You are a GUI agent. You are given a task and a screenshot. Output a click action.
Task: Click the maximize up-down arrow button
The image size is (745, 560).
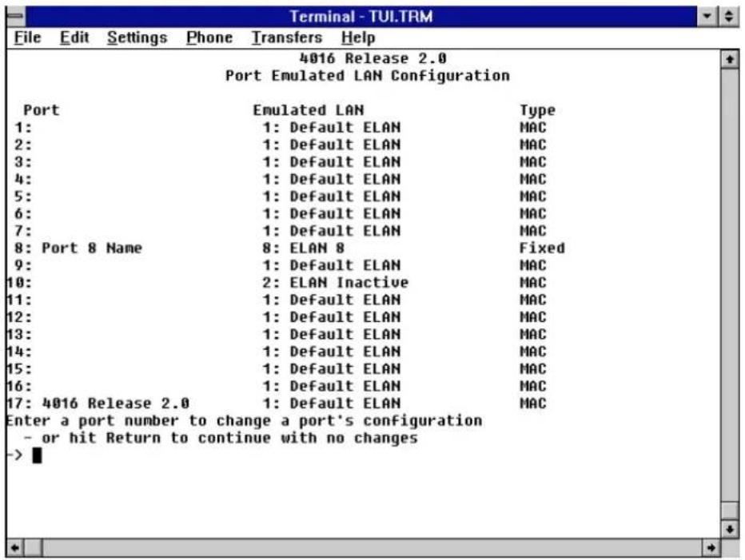pyautogui.click(x=728, y=16)
